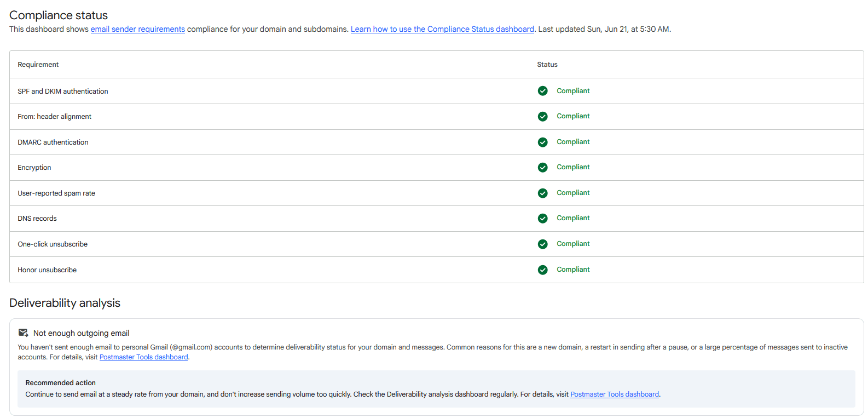
Task: Click the green check icon for Honor unsubscribe
Action: click(542, 270)
